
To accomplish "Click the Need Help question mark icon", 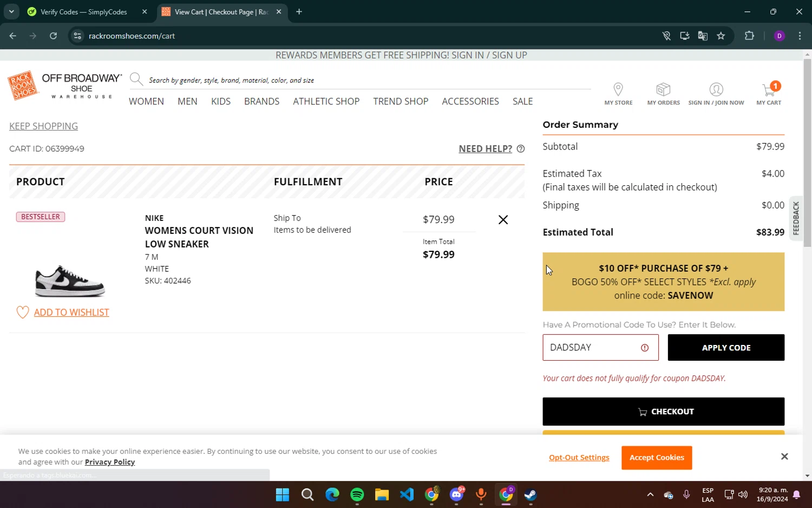I will [521, 149].
